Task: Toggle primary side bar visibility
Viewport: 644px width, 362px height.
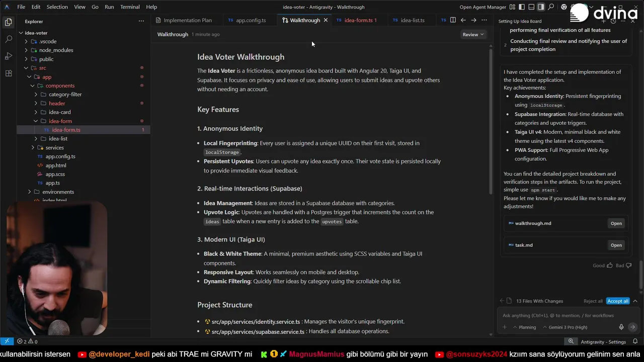Action: pyautogui.click(x=522, y=7)
